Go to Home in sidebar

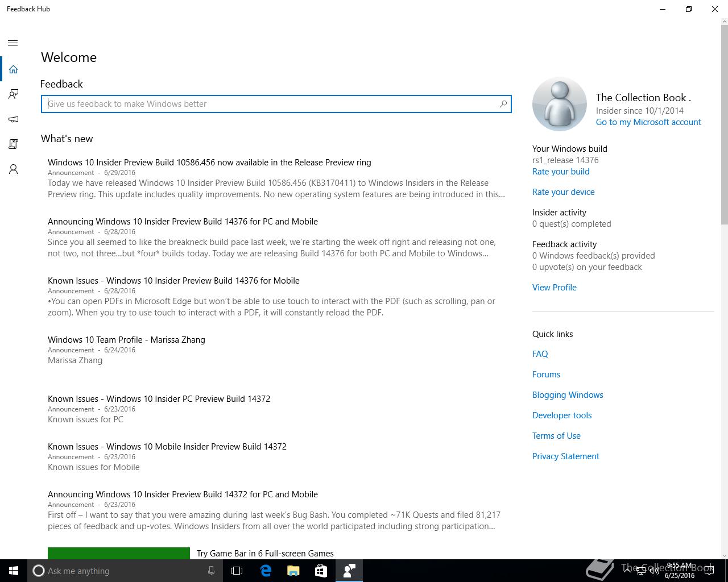(x=13, y=69)
